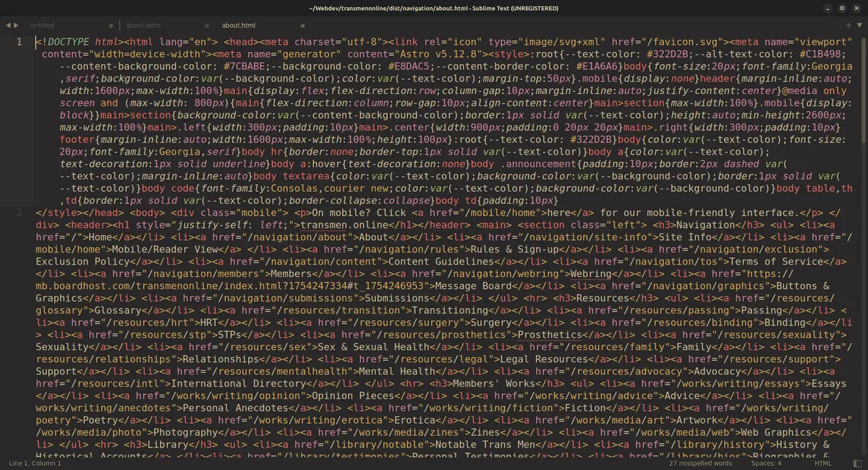Screen dimensions: 868x470
Task: Minimize the Sublime Text window
Action: [829, 8]
